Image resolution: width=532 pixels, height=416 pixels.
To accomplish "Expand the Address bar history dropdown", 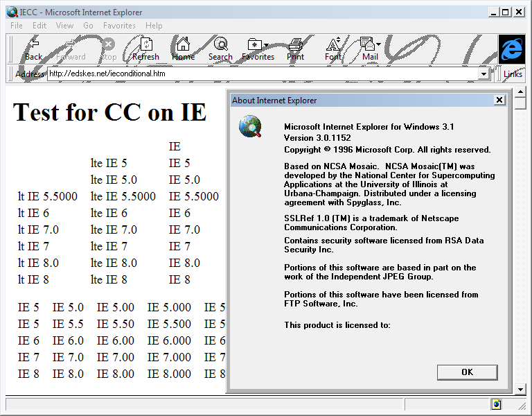I will [484, 74].
